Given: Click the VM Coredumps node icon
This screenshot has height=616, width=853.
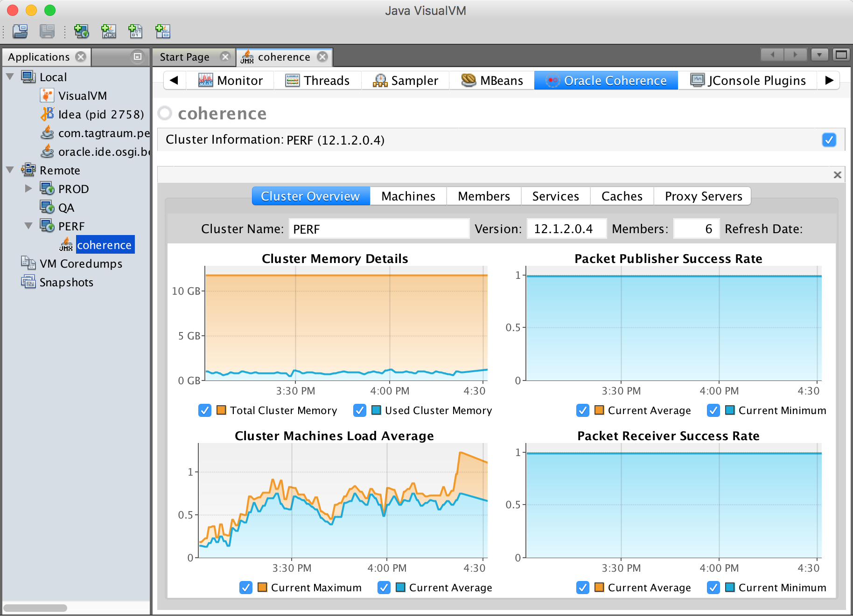Looking at the screenshot, I should 28,263.
